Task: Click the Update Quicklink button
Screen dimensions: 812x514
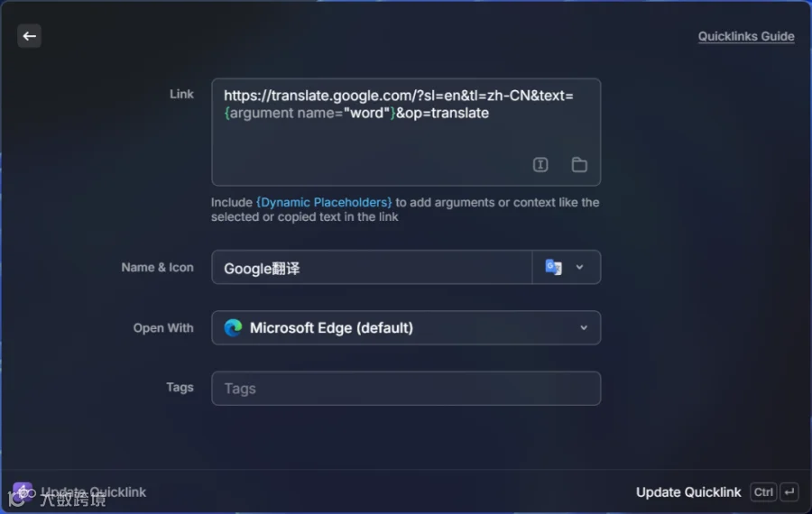Action: (687, 491)
